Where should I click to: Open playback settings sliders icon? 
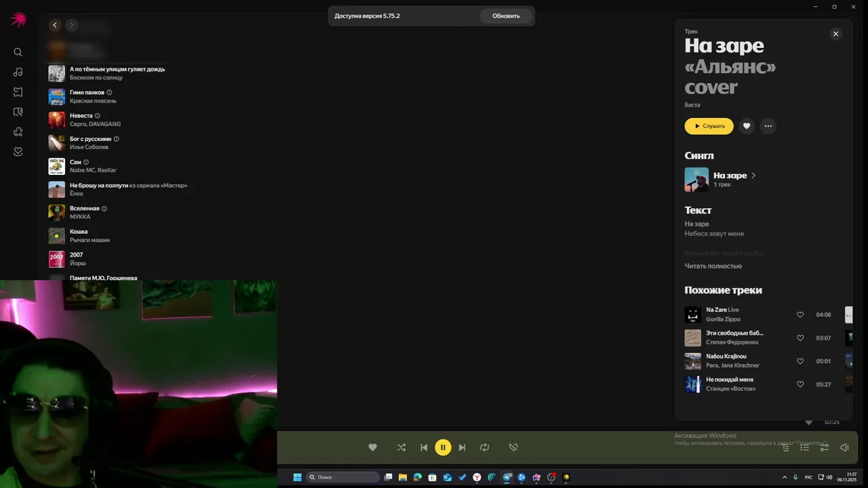(825, 447)
